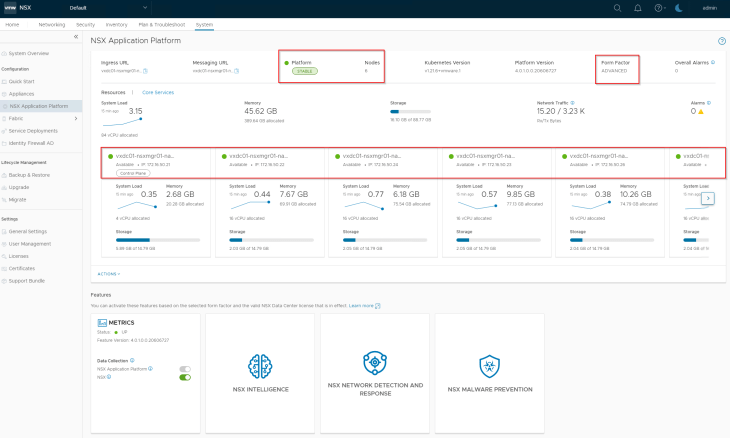Click the yellow alarm warning triangle

(x=701, y=112)
